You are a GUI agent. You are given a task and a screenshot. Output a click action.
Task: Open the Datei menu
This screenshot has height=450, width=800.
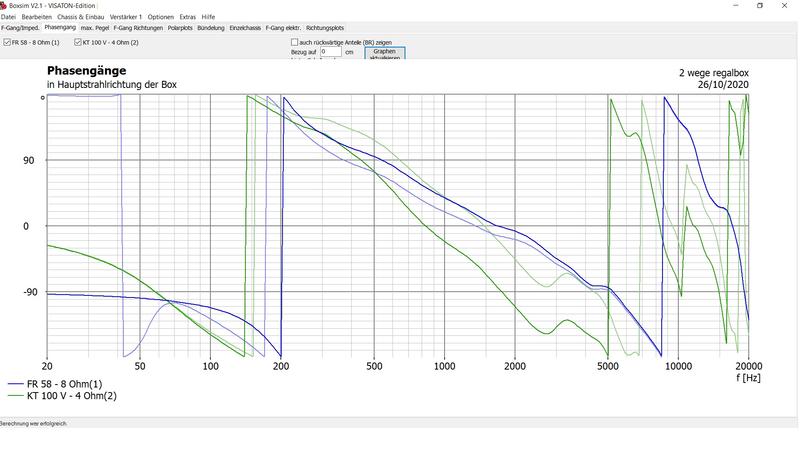(x=8, y=17)
